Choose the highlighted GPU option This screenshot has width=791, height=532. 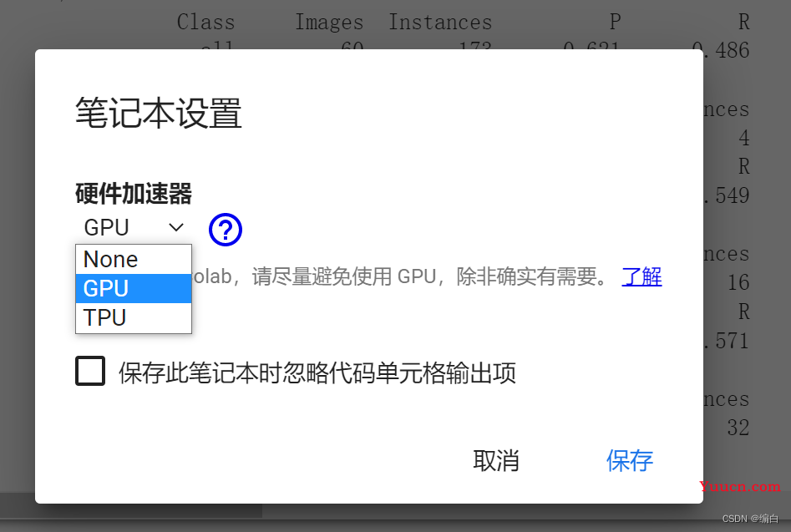click(133, 288)
